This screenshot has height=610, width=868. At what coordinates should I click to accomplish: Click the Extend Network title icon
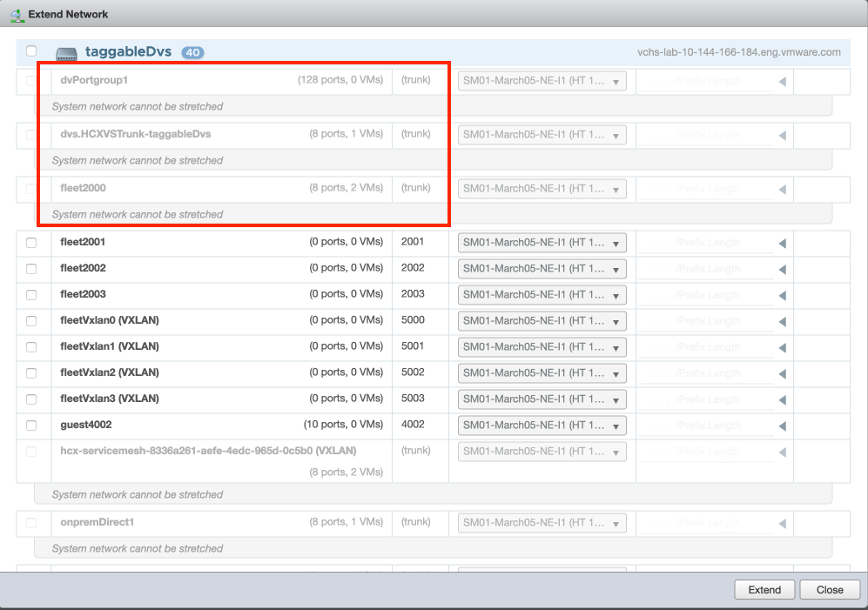tap(16, 15)
